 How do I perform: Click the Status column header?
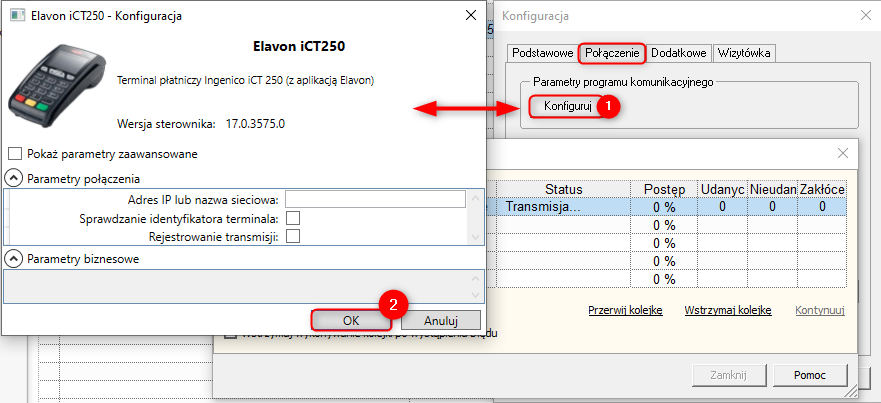tap(564, 190)
